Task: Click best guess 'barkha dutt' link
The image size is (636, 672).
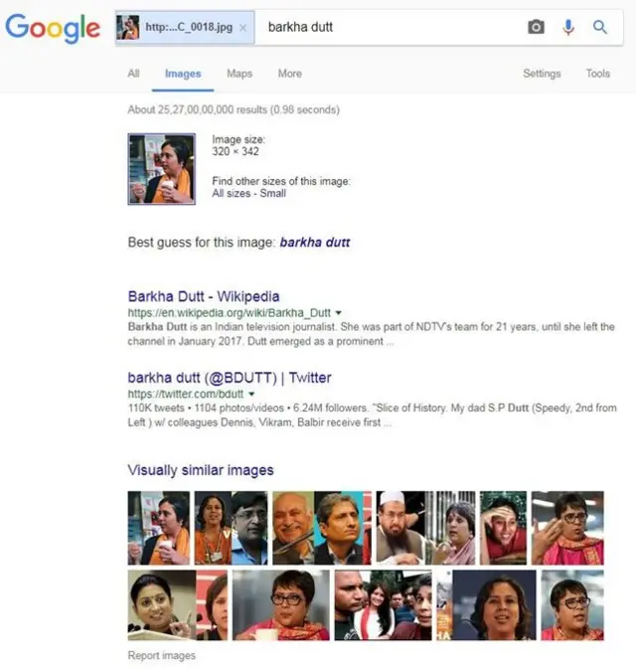Action: click(x=315, y=243)
